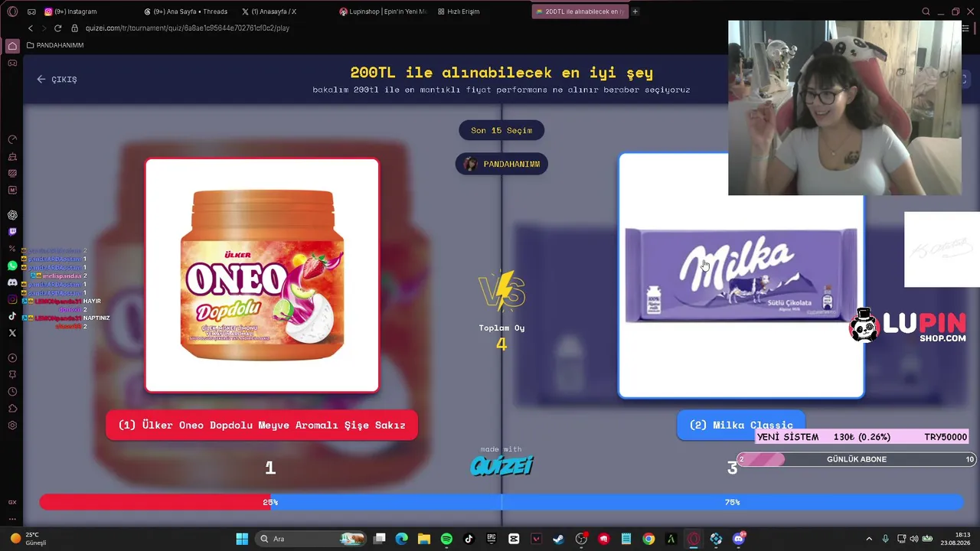Click the home workspace icon in sidebar
Viewport: 980px width, 551px height.
point(12,46)
